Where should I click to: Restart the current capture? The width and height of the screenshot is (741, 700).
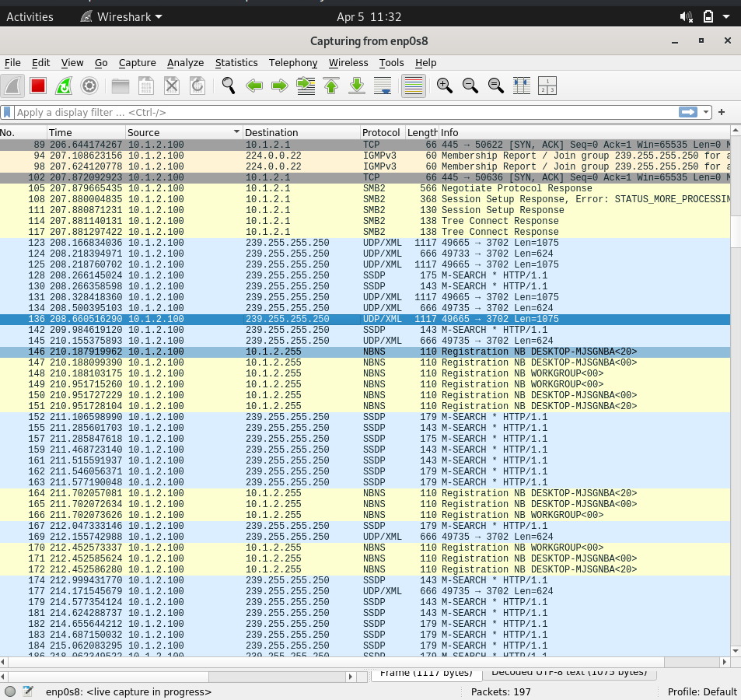point(63,86)
